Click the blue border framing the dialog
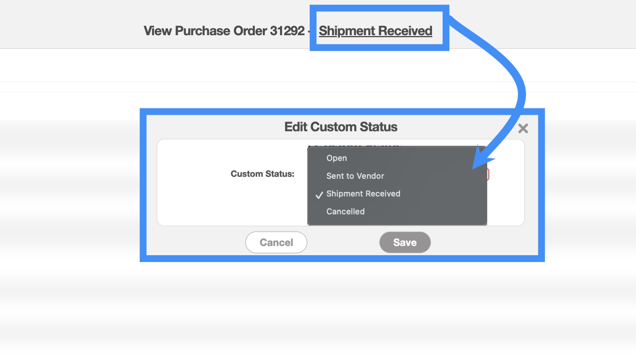Screen dimensions: 636x364 [x=143, y=184]
